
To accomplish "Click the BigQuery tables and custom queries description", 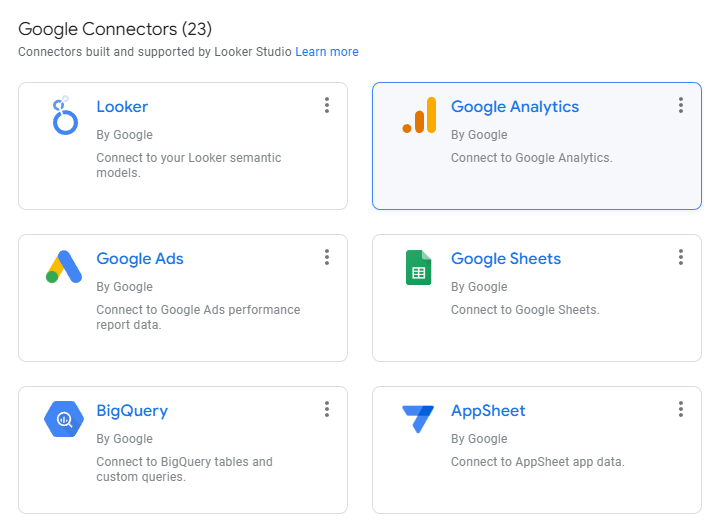I will point(184,469).
